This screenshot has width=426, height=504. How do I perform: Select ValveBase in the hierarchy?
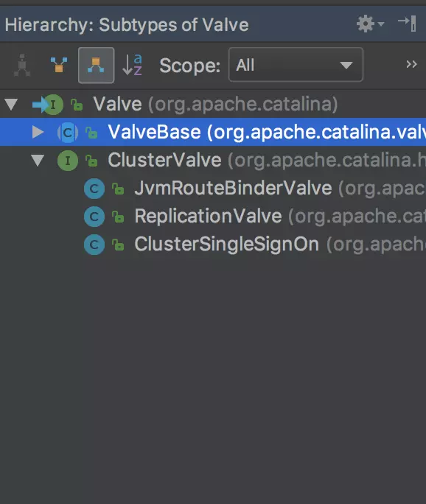point(213,132)
